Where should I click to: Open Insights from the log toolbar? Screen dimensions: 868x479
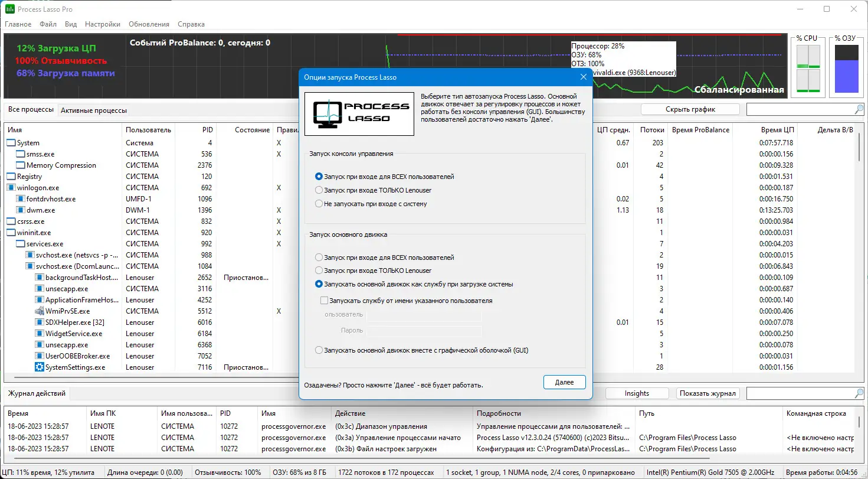coord(637,393)
